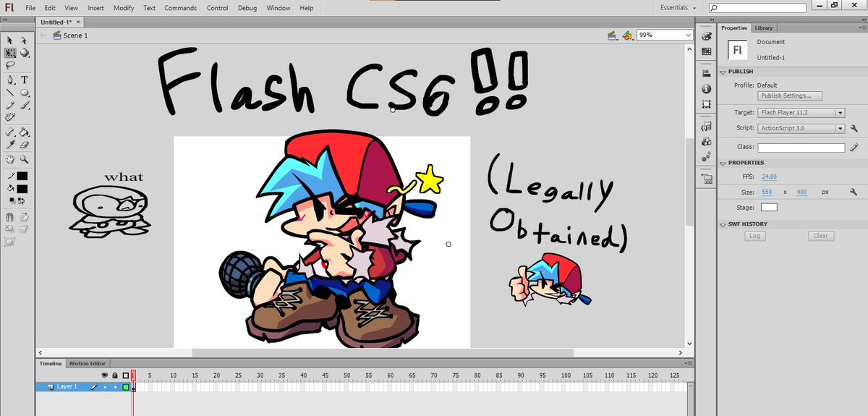Toggle outline green square for Layer 1
This screenshot has width=868, height=416.
[125, 387]
